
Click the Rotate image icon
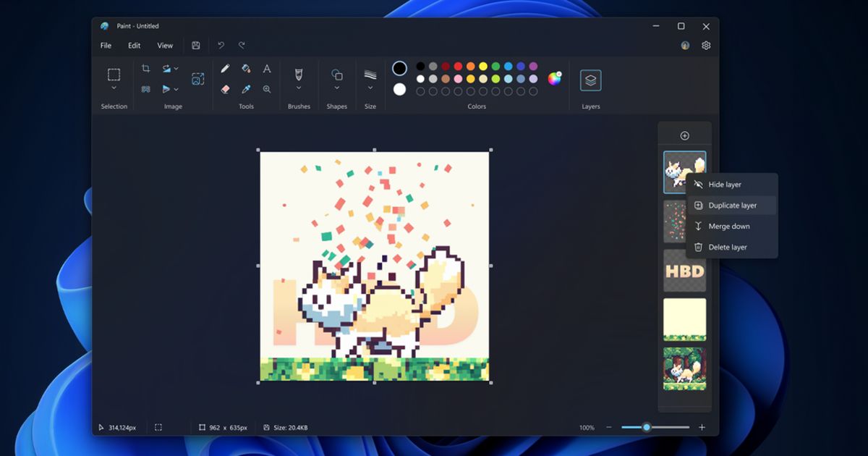(x=166, y=69)
